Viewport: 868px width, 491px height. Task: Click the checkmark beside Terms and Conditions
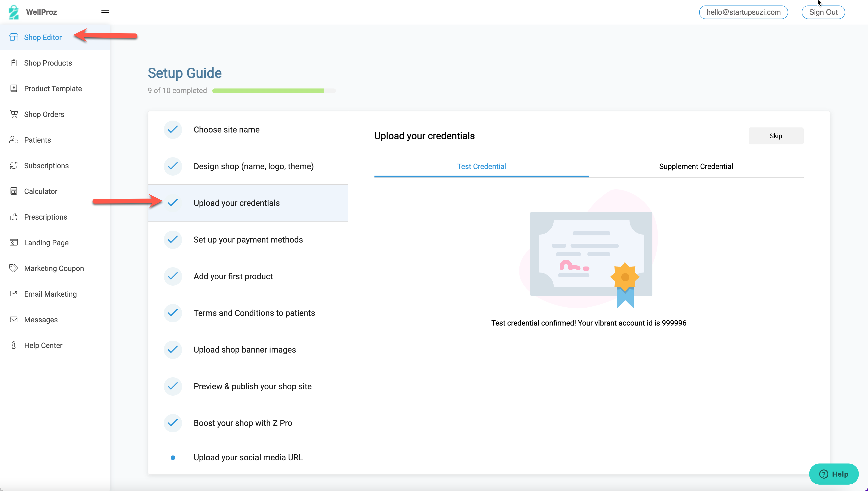click(x=173, y=313)
